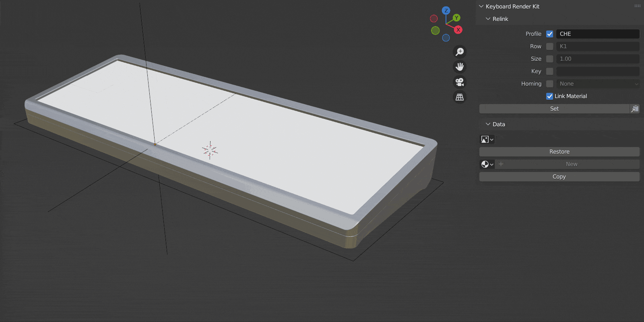Click the negative Z blue gizmo circle
Image resolution: width=644 pixels, height=322 pixels.
(446, 38)
